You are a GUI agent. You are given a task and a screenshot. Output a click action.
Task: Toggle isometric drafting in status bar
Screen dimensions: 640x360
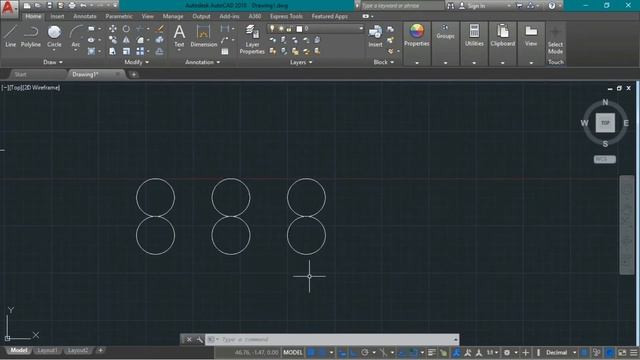click(x=383, y=352)
